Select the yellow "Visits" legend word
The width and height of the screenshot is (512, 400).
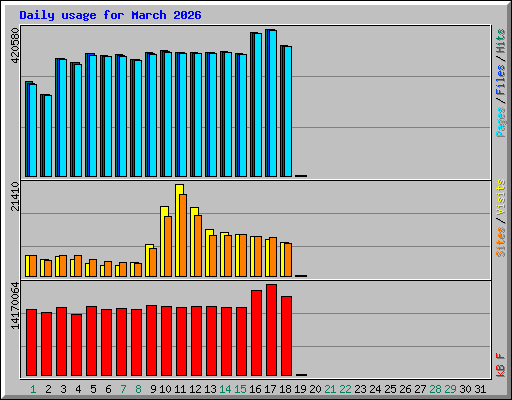pos(501,197)
